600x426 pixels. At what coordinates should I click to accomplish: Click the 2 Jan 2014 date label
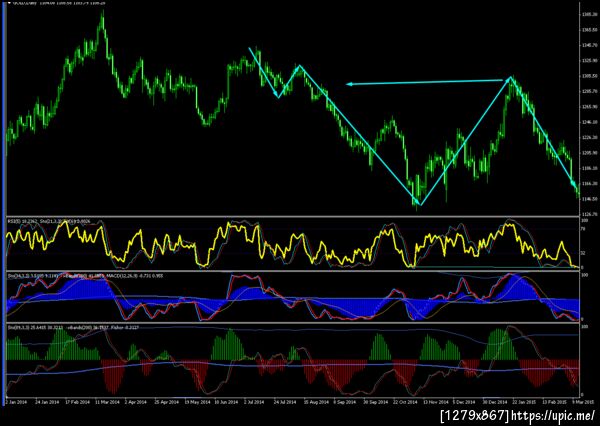pos(16,402)
